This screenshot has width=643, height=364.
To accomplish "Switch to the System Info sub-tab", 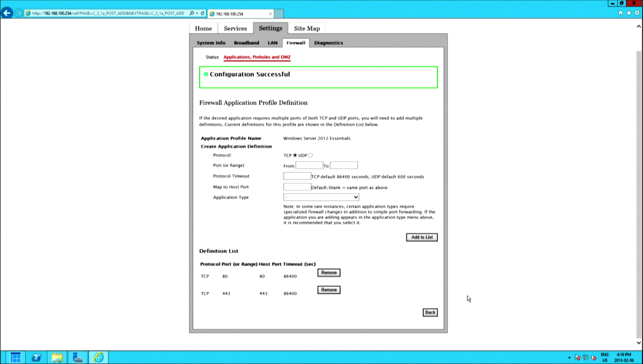I will tap(211, 42).
